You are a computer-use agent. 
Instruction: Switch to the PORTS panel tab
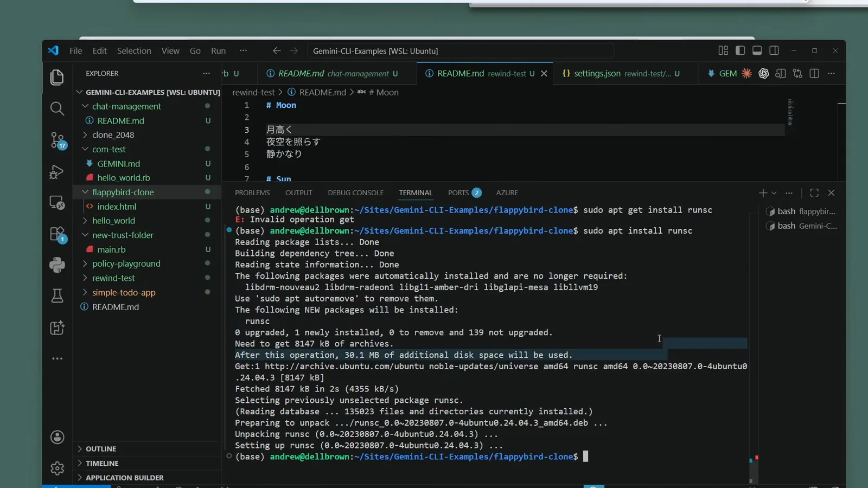tap(464, 192)
